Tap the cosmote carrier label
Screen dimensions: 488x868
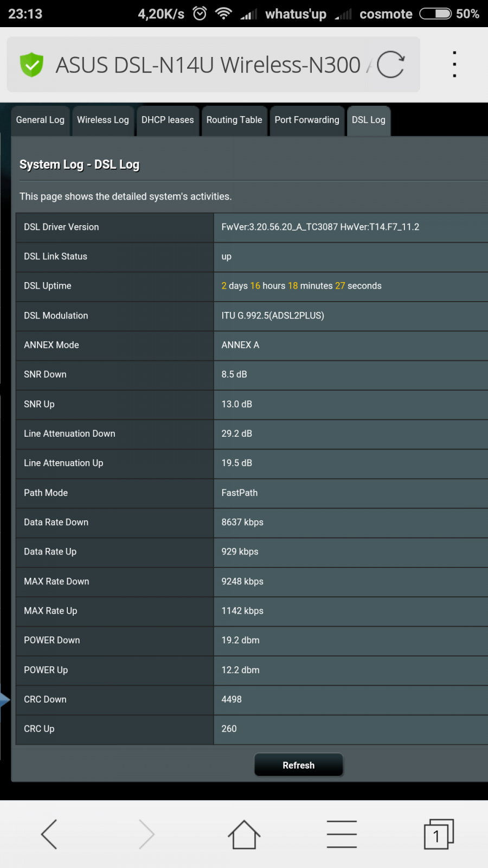coord(386,14)
